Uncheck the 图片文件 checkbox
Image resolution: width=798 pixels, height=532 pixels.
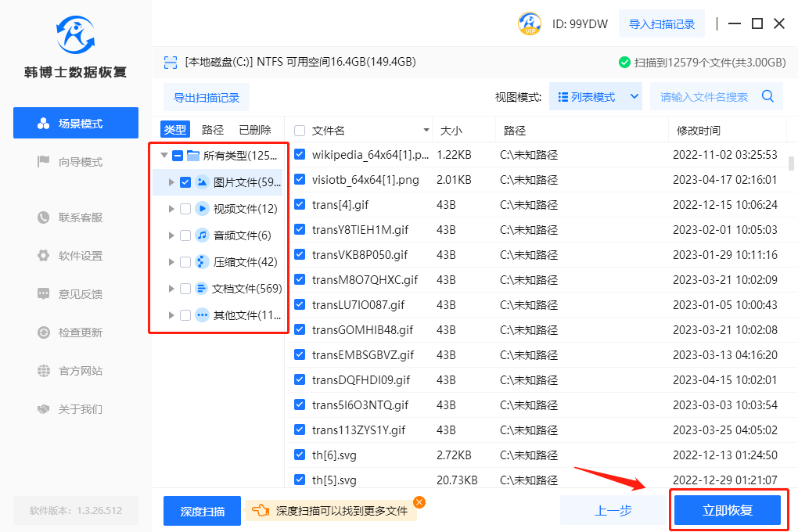click(x=185, y=182)
